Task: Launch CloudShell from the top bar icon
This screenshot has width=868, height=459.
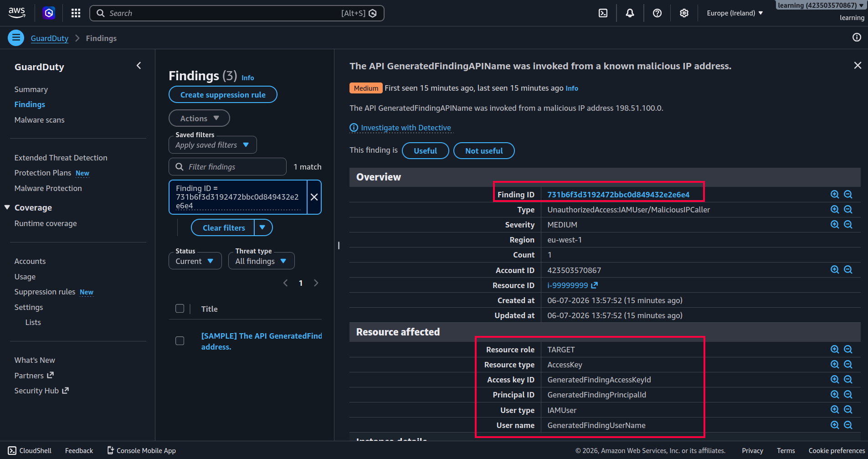Action: click(x=603, y=13)
